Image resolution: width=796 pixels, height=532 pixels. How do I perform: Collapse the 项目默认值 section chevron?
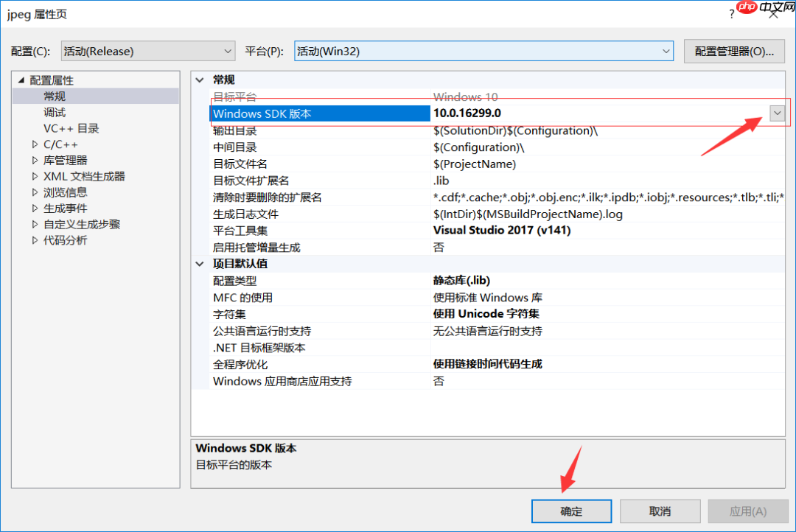click(x=199, y=263)
